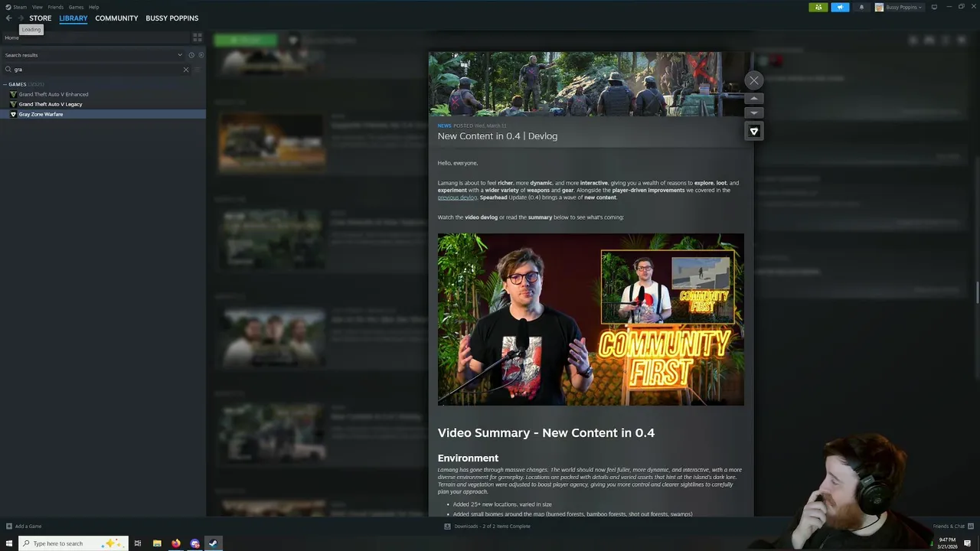Click the Big Picture mode monitor icon
This screenshot has width=980, height=551.
pyautogui.click(x=934, y=7)
